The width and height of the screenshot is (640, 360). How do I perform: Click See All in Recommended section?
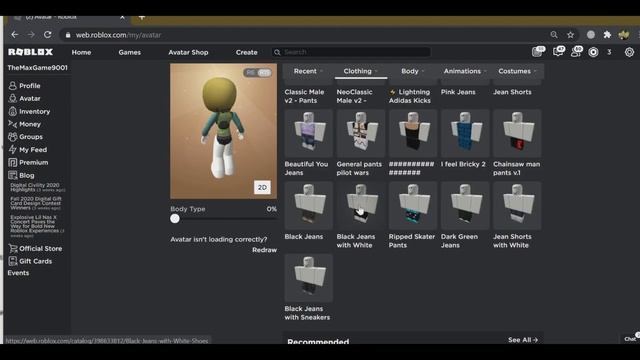[523, 340]
